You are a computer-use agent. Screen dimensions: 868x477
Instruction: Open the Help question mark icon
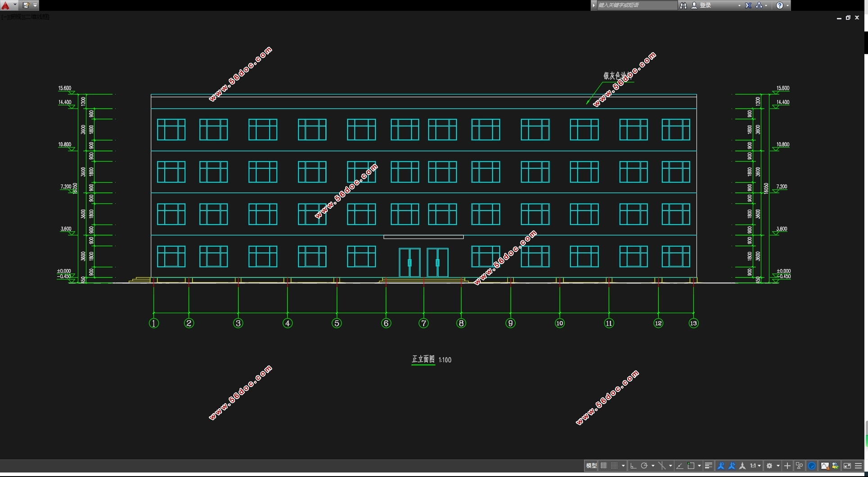[x=780, y=5]
